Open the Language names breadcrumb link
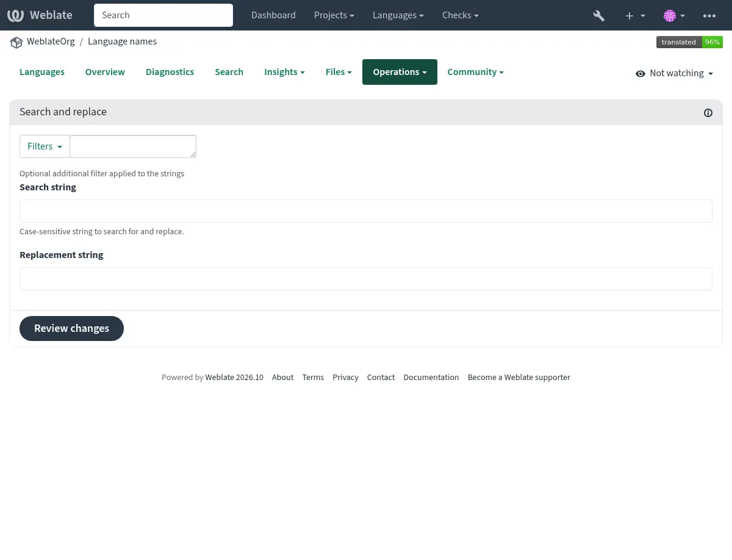This screenshot has width=732, height=560. [x=122, y=41]
